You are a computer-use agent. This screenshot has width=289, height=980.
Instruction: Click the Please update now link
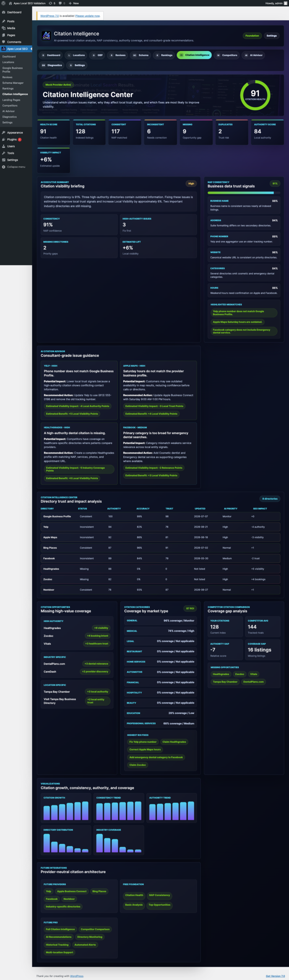[88, 16]
